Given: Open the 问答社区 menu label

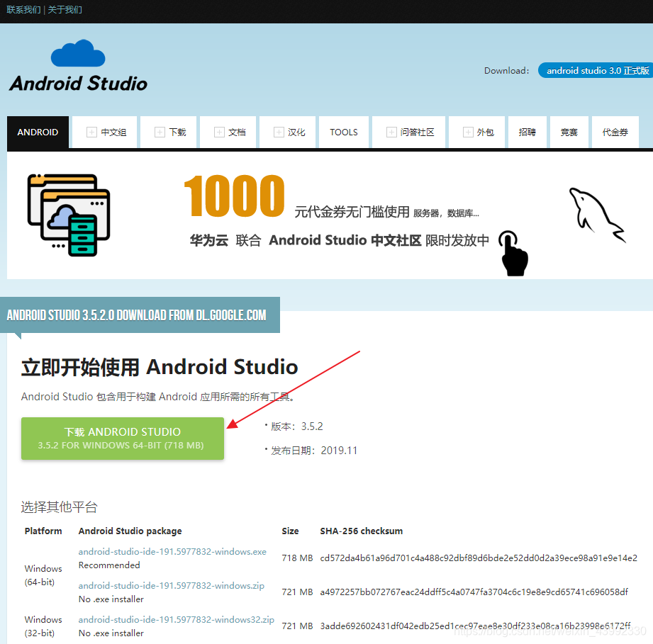Looking at the screenshot, I should [418, 132].
